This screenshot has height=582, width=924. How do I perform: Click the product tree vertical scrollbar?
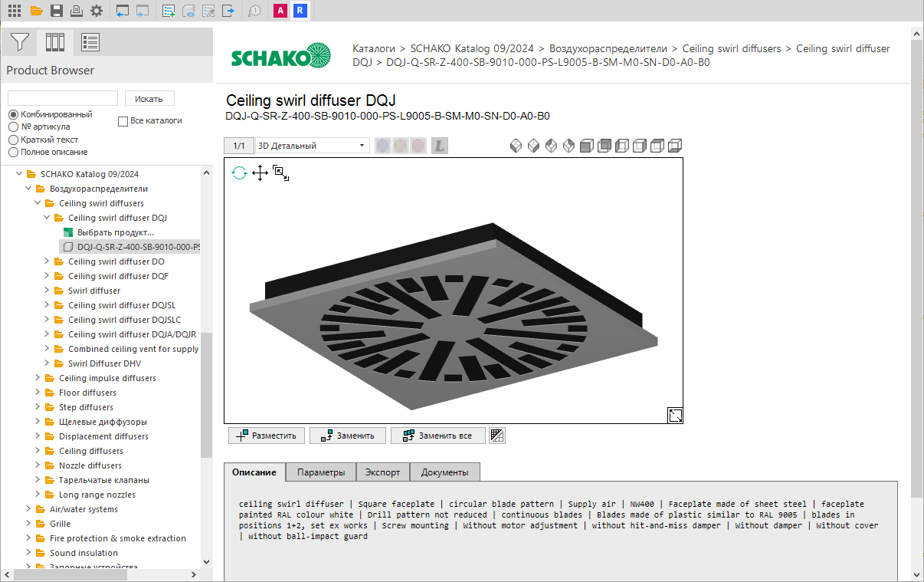tap(207, 395)
